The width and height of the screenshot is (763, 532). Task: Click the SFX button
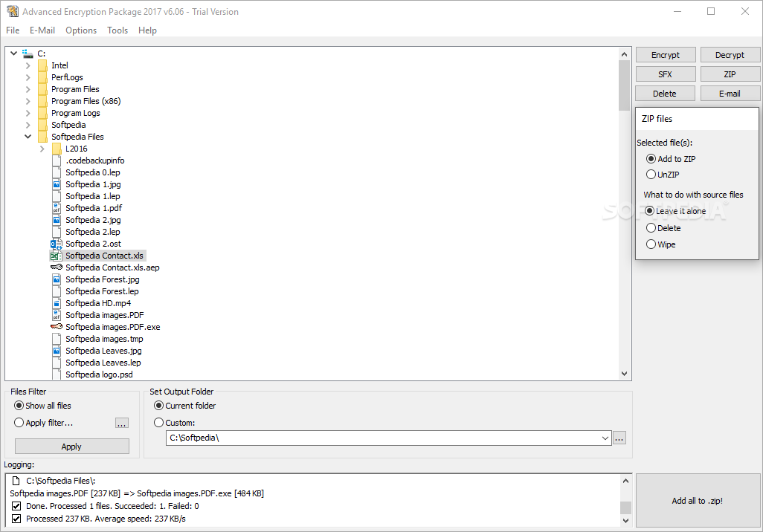(666, 74)
